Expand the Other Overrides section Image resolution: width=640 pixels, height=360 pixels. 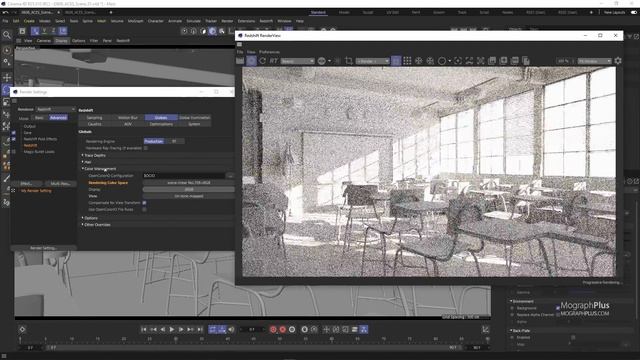click(96, 224)
